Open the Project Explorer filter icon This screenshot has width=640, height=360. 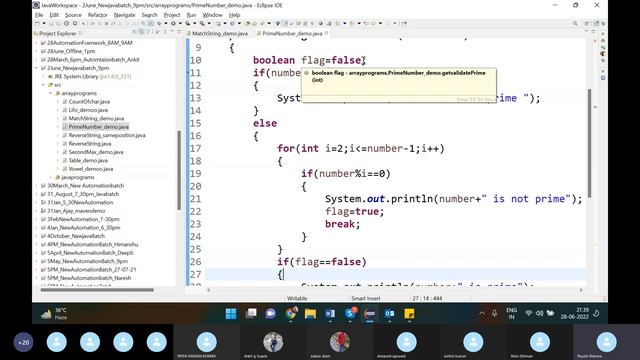click(149, 32)
